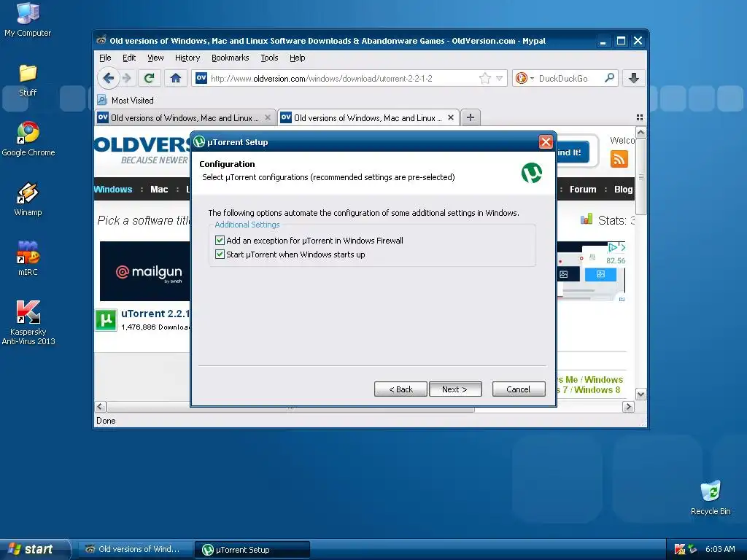Open the Forum nav link

[x=583, y=189]
